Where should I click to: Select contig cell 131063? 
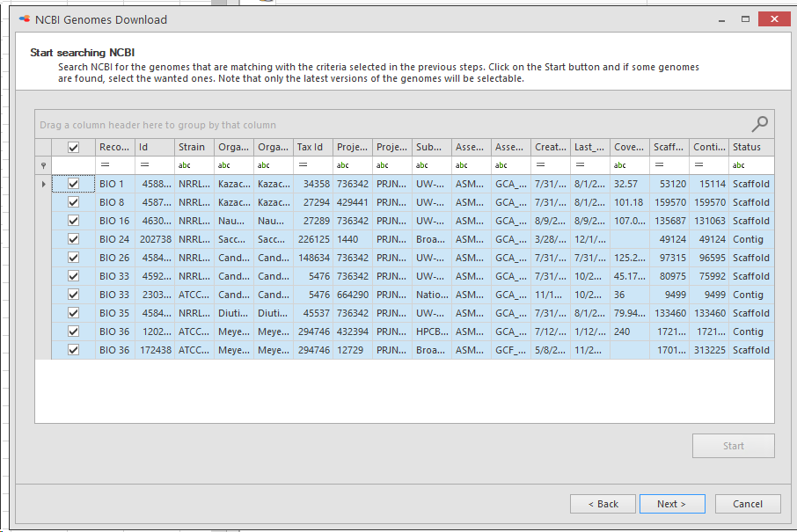coord(709,221)
